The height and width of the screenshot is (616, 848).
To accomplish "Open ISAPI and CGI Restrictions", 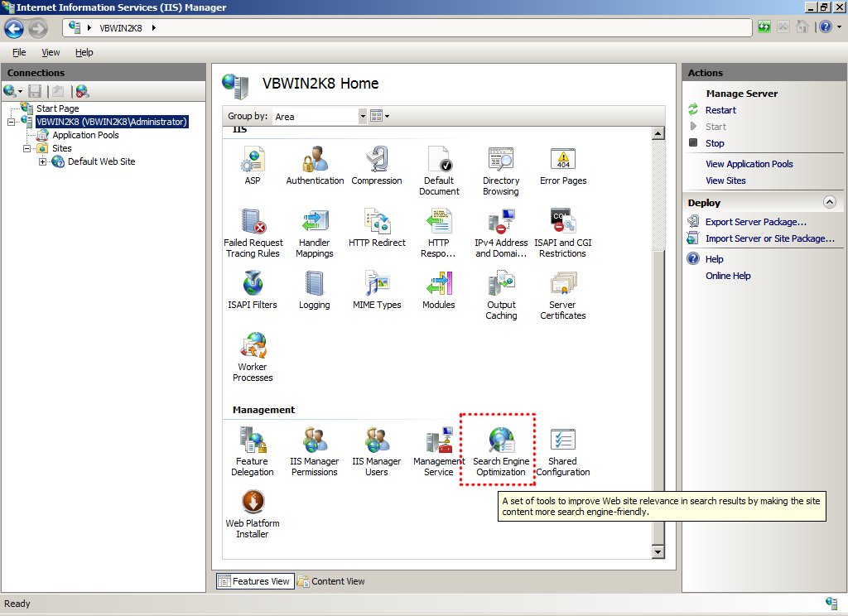I will point(563,233).
